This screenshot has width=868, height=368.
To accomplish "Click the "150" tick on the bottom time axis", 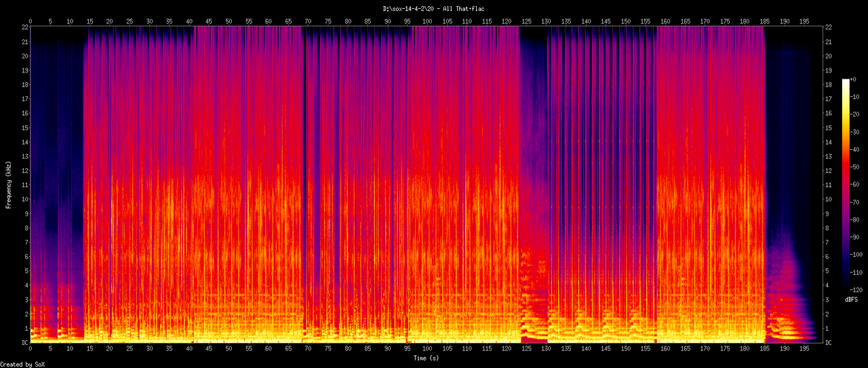I will tap(626, 350).
